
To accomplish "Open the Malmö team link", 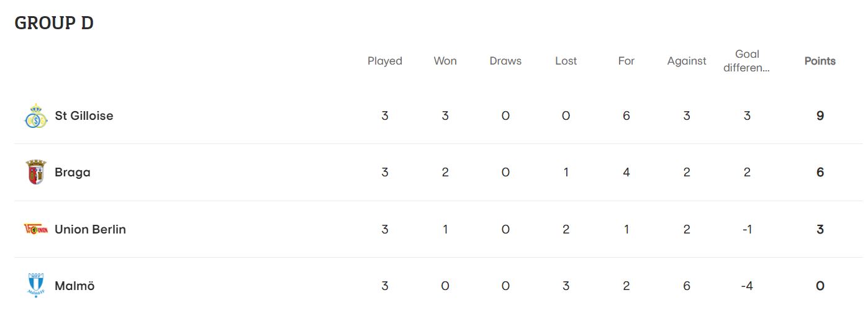I will pos(75,286).
